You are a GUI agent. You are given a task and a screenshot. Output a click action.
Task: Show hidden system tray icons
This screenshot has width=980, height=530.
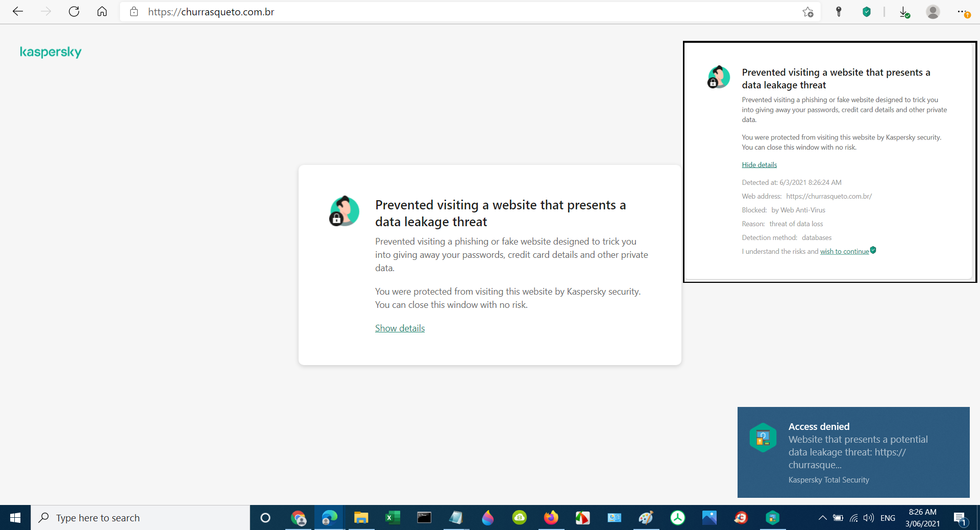pos(822,518)
